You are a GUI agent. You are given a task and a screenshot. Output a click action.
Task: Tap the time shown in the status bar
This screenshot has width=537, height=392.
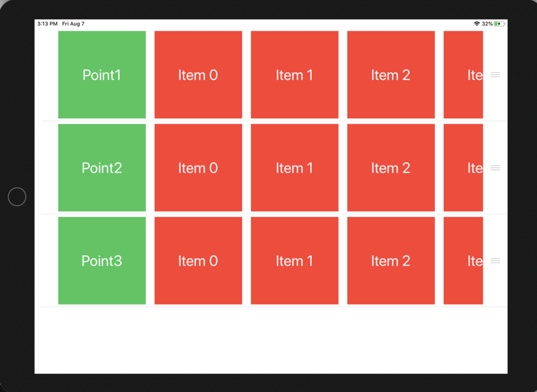point(47,24)
